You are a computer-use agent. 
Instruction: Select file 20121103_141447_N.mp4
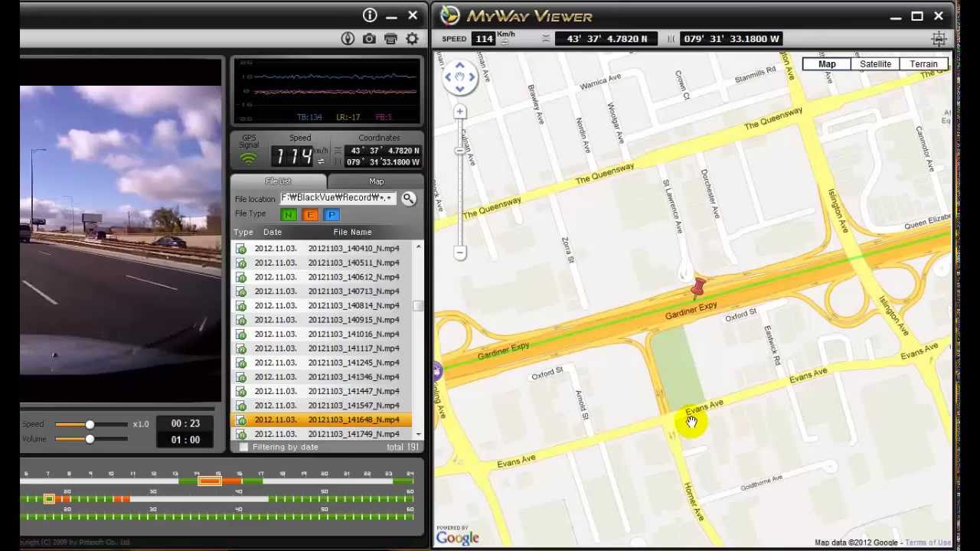tap(322, 392)
